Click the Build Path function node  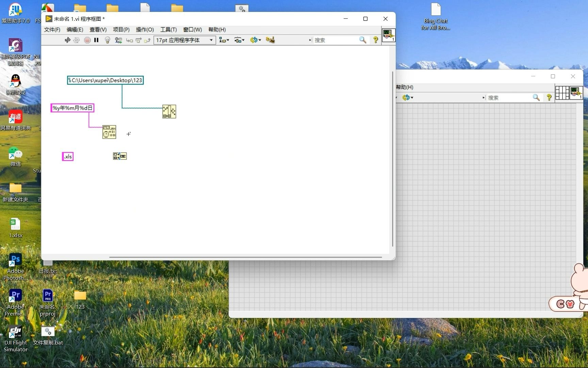[169, 111]
